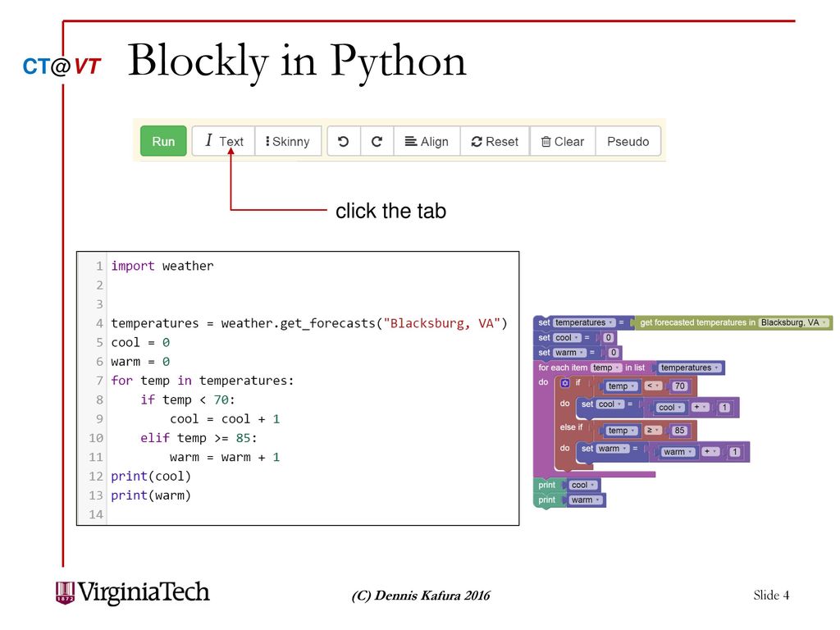Open the Blacksburg, VA city dropdown

(794, 322)
